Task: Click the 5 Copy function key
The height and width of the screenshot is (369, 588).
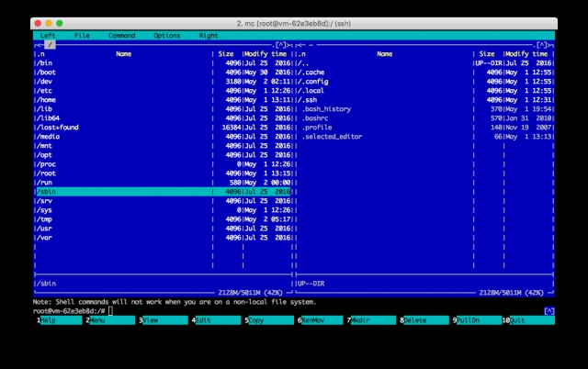Action: pos(269,320)
